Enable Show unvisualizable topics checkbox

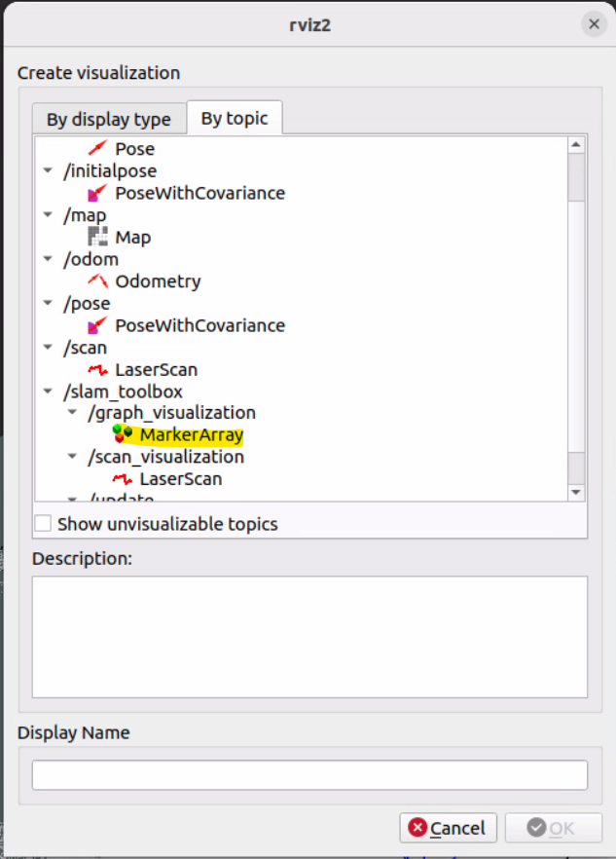pyautogui.click(x=43, y=524)
